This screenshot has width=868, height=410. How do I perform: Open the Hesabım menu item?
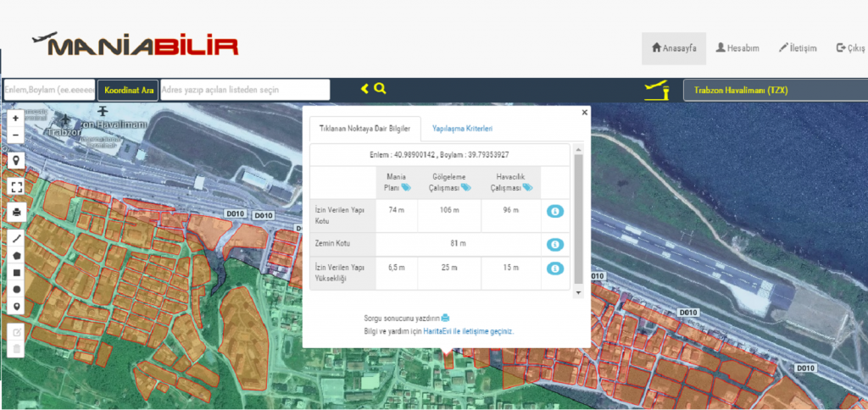[737, 48]
